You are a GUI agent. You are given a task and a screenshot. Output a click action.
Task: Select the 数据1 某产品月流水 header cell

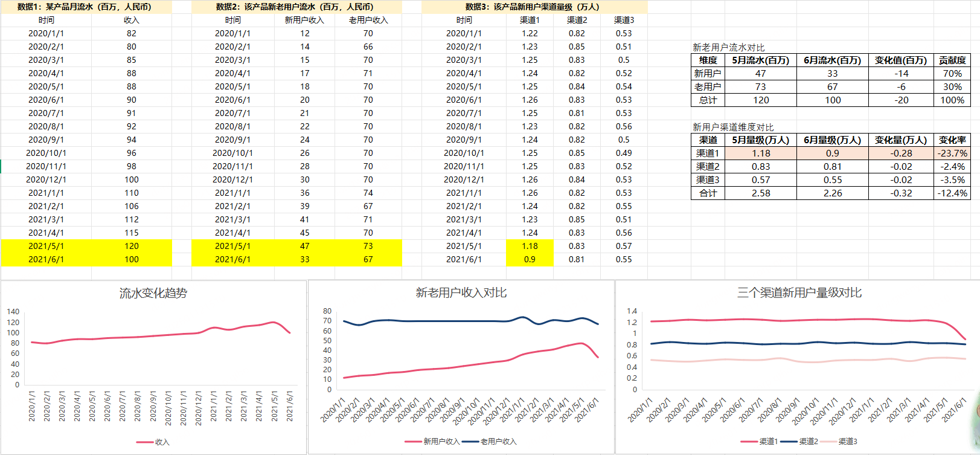pos(85,7)
